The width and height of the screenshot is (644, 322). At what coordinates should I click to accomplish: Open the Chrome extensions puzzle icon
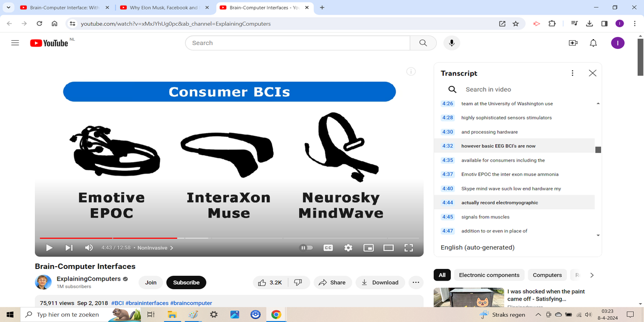552,24
